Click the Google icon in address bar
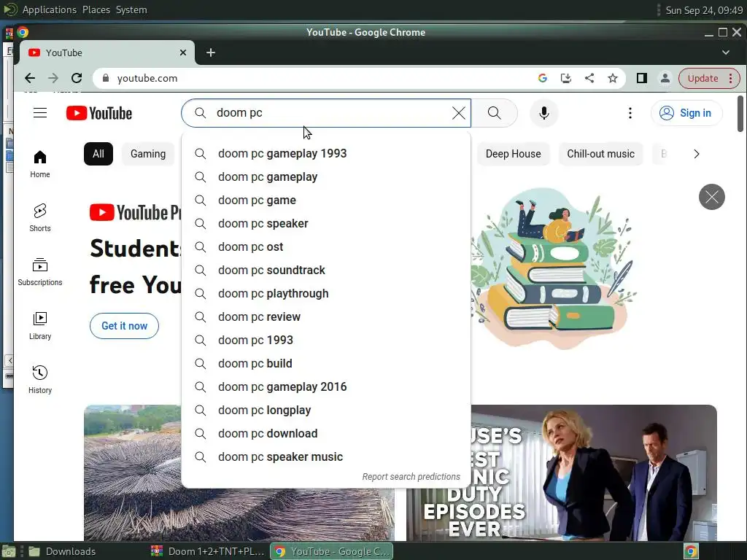The image size is (747, 560). [x=542, y=78]
